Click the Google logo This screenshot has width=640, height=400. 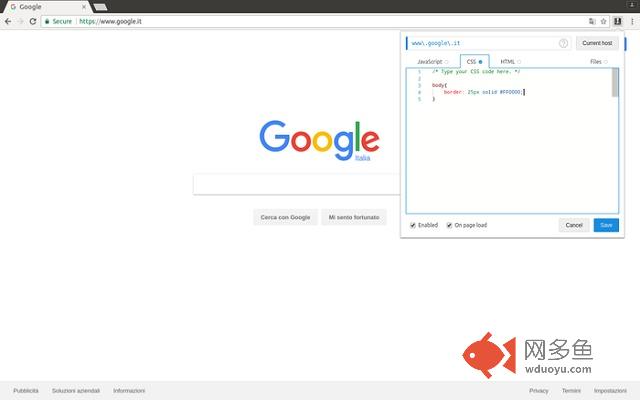click(x=319, y=140)
